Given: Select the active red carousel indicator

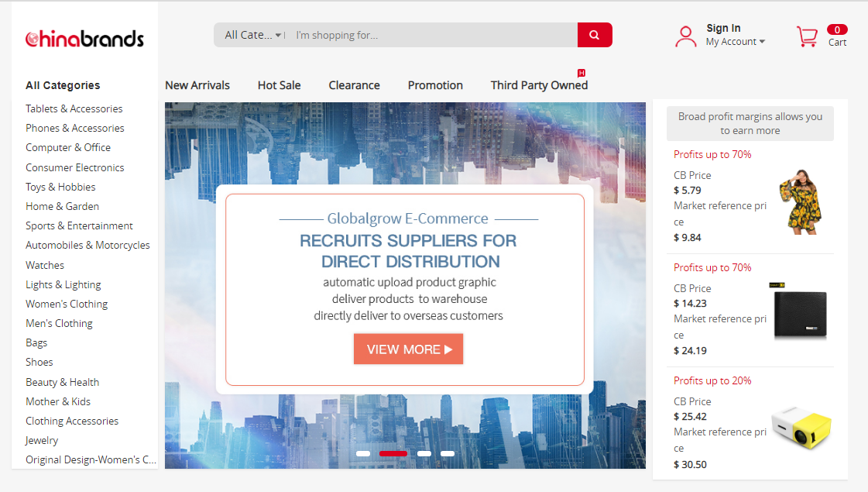Looking at the screenshot, I should tap(393, 454).
